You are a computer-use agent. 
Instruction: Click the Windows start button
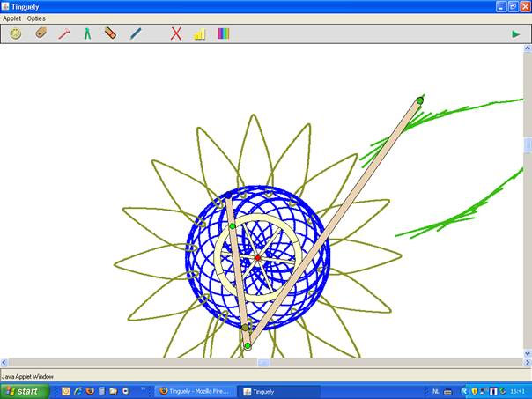click(22, 390)
